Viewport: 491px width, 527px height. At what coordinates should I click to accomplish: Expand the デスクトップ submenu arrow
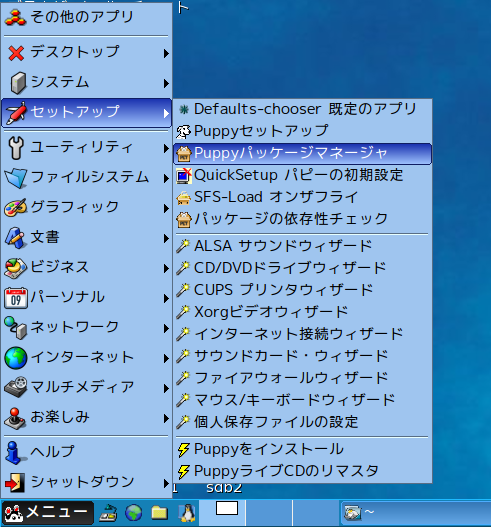point(166,53)
